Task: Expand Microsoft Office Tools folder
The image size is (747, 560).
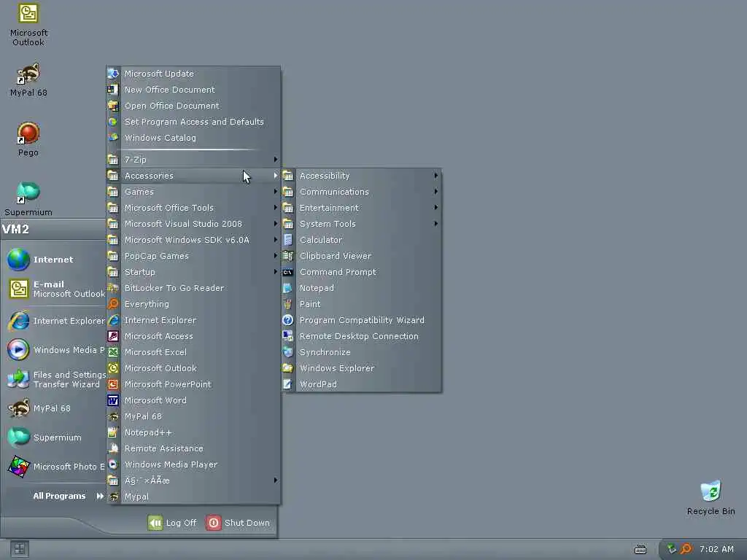Action: click(x=193, y=208)
